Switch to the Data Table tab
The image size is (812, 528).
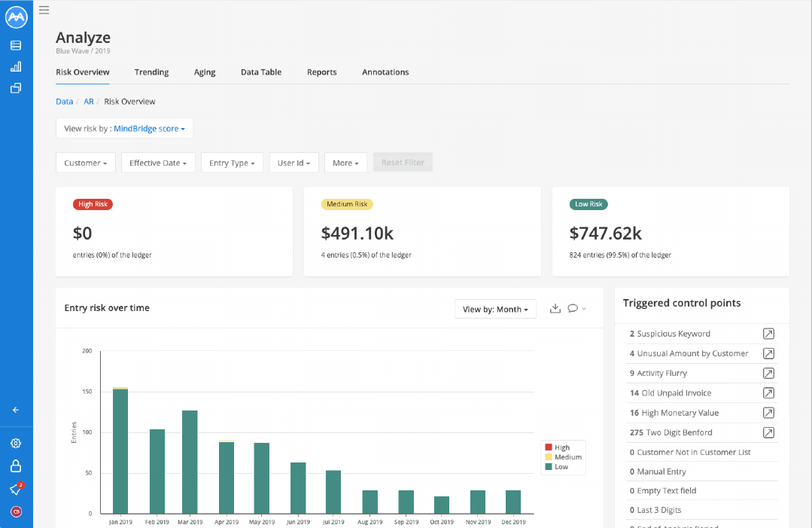click(261, 72)
